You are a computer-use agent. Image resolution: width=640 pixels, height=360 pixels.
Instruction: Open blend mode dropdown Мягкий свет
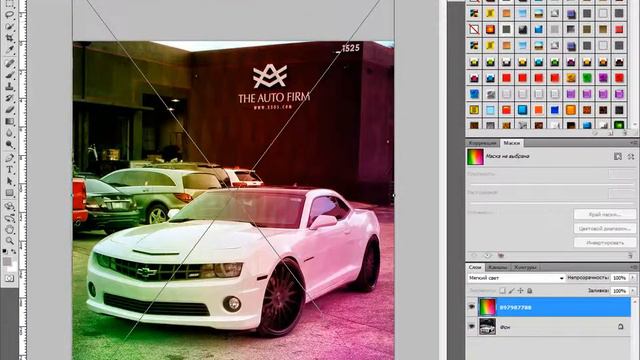click(x=516, y=278)
